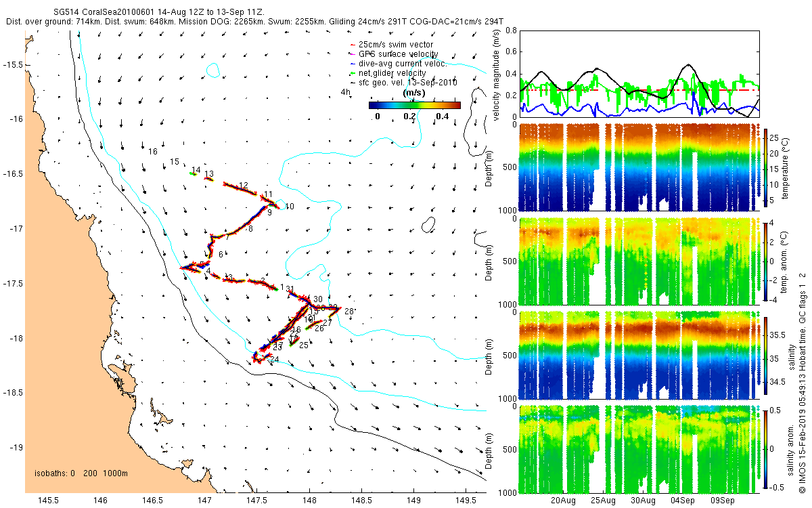
Task: Click the '04Sep' date tick label
Action: (x=683, y=501)
